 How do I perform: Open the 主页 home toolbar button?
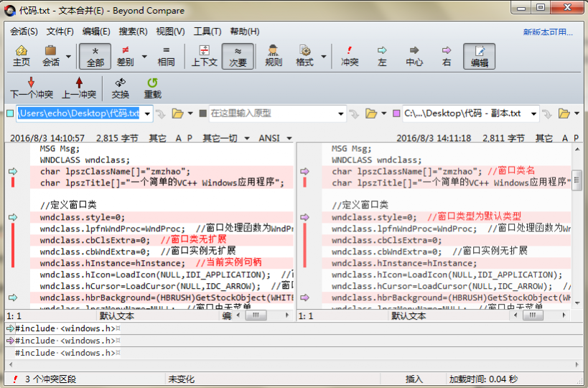click(22, 56)
